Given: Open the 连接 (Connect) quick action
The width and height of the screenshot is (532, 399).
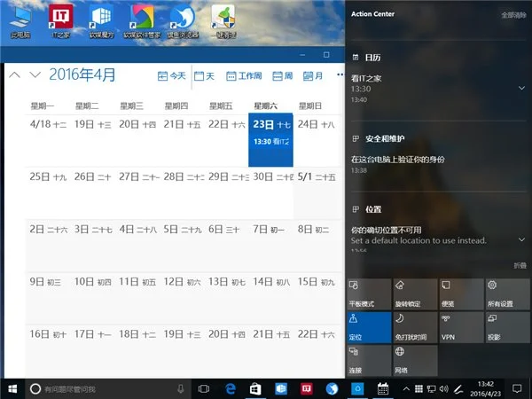Looking at the screenshot, I should (368, 359).
